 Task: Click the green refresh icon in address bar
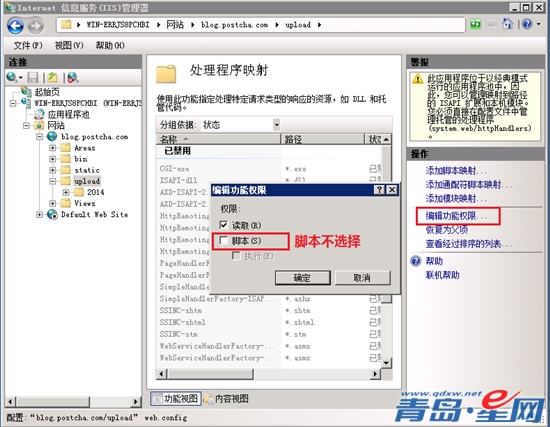pyautogui.click(x=476, y=24)
